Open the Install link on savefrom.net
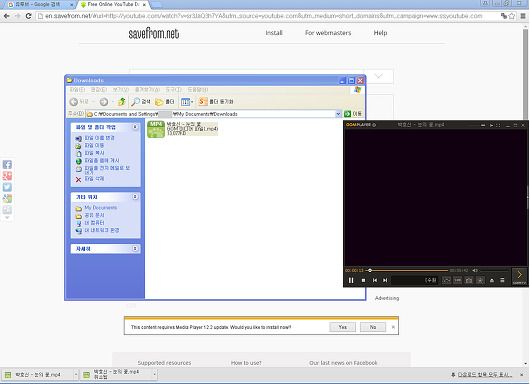This screenshot has width=530, height=384. (274, 33)
